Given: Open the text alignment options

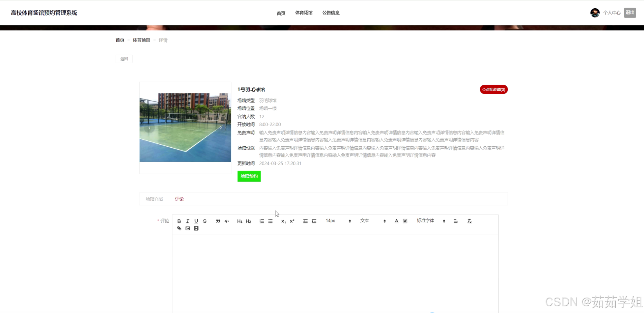Looking at the screenshot, I should pyautogui.click(x=456, y=221).
